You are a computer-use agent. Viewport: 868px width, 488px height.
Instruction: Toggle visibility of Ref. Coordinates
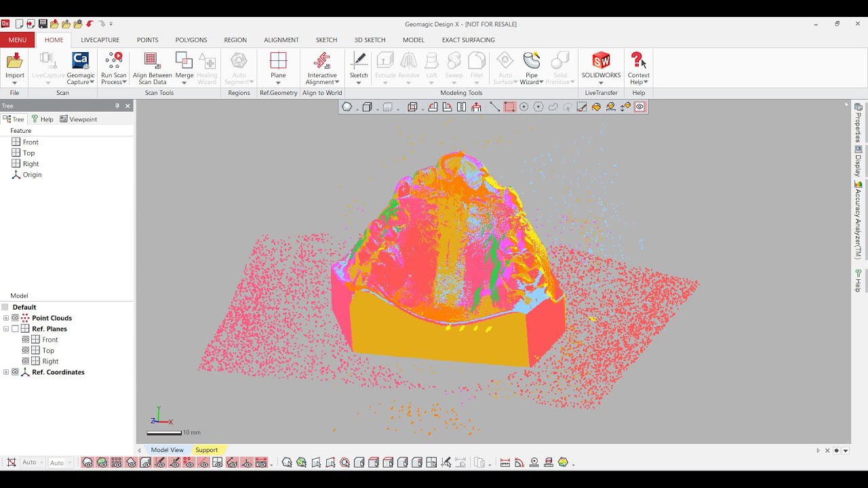[16, 372]
